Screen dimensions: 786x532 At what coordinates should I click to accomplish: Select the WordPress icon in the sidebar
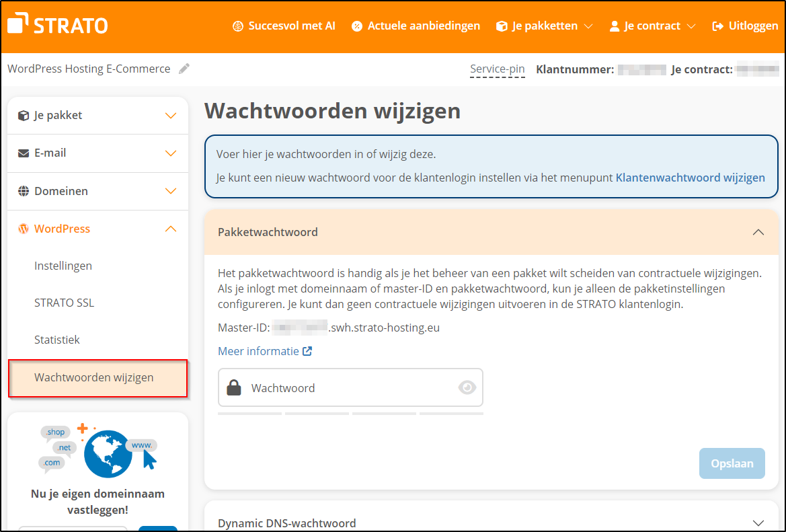point(22,229)
